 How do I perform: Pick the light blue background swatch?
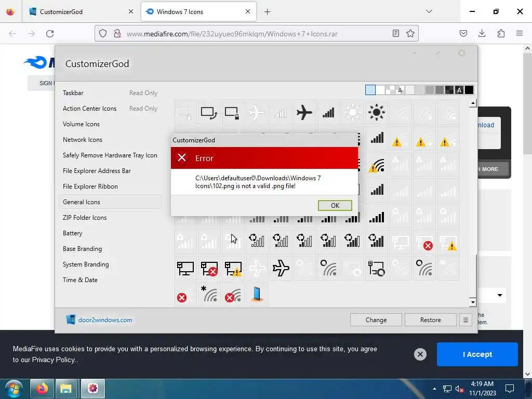pyautogui.click(x=370, y=90)
